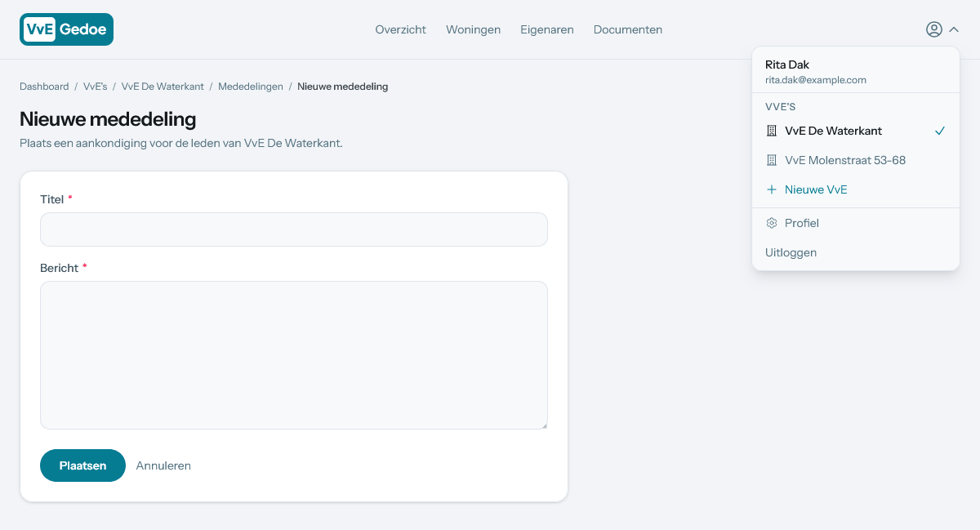
Task: Switch to VvE Molenstraat 53-68
Action: tap(856, 160)
